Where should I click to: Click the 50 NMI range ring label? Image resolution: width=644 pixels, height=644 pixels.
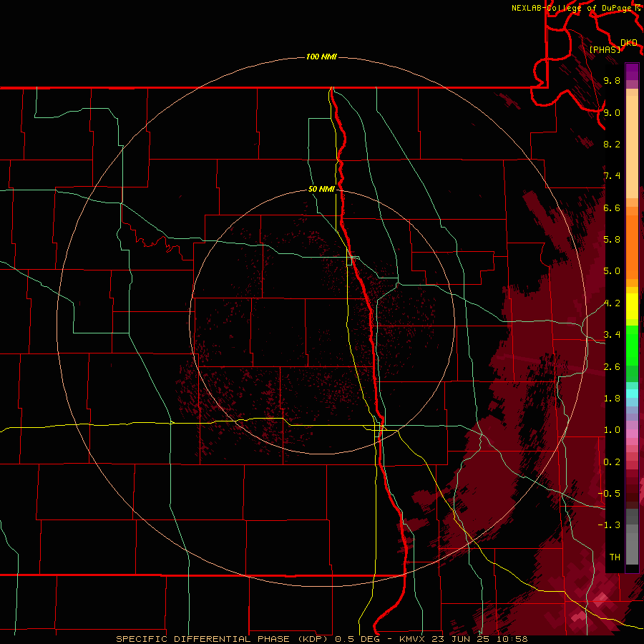coord(321,189)
